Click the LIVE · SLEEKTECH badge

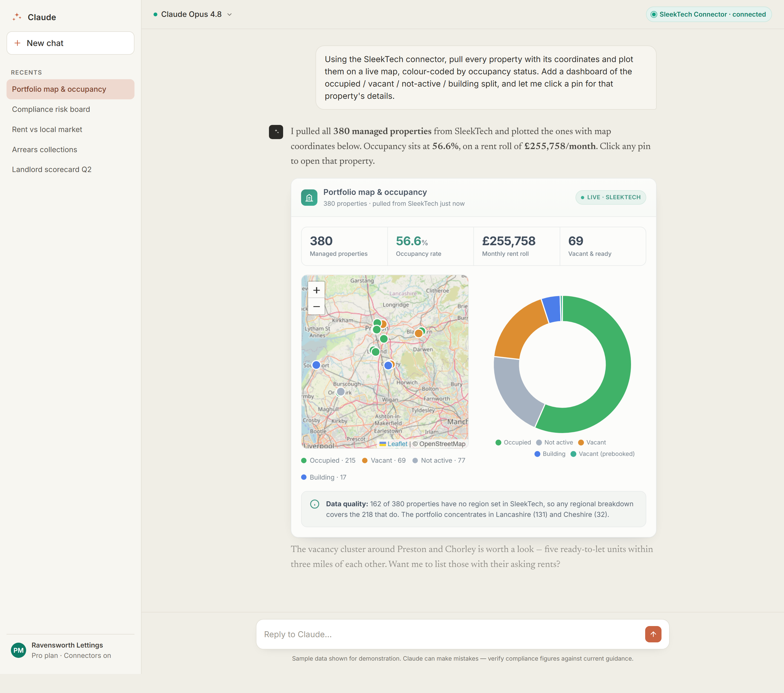pyautogui.click(x=611, y=197)
